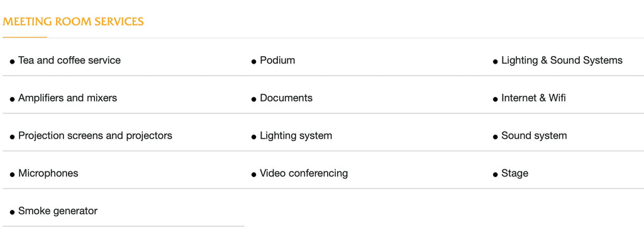Screen dimensions: 644x230
Task: Select Amplifiers and mixers item
Action: coord(67,98)
